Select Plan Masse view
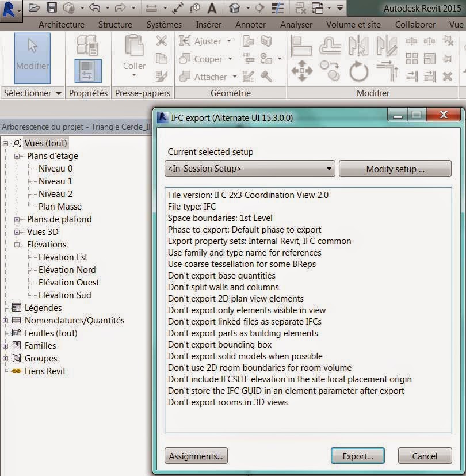 pos(60,207)
